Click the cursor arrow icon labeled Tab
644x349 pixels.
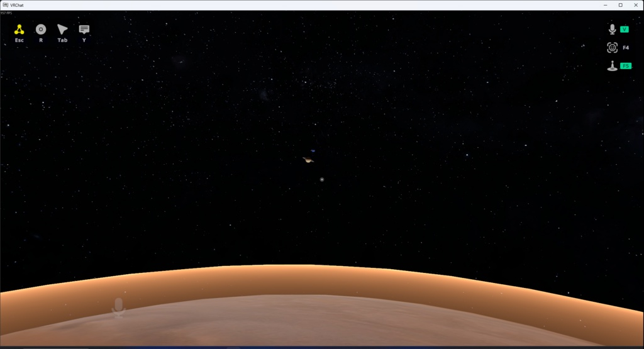click(x=62, y=30)
